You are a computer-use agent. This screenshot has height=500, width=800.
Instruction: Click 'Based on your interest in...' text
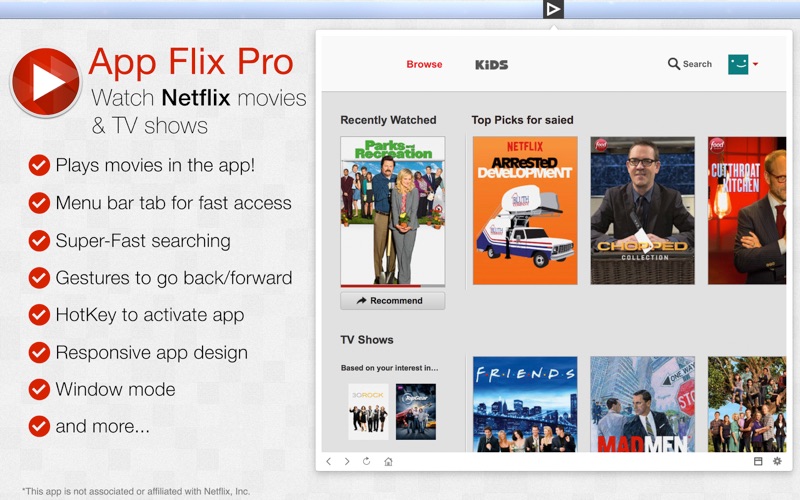pos(389,368)
